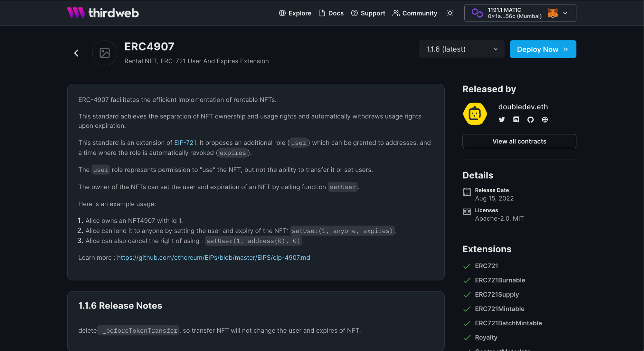Open doubledev.eth's GitHub page

[x=531, y=119]
